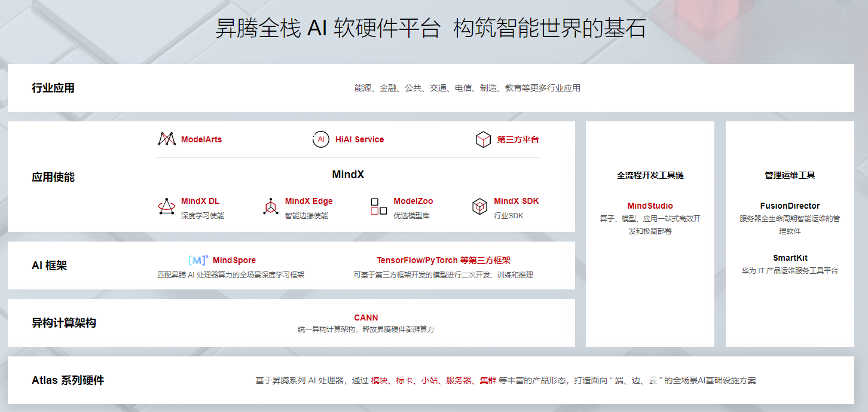
Task: Click the red 小站 link
Action: pyautogui.click(x=429, y=380)
